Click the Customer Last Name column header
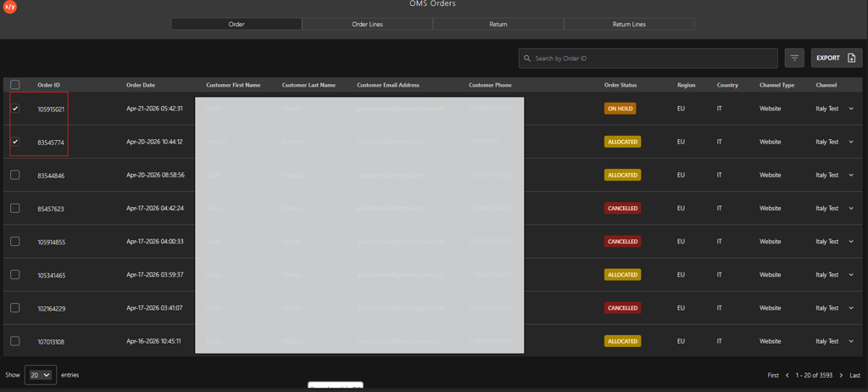The width and height of the screenshot is (868, 392). point(309,85)
